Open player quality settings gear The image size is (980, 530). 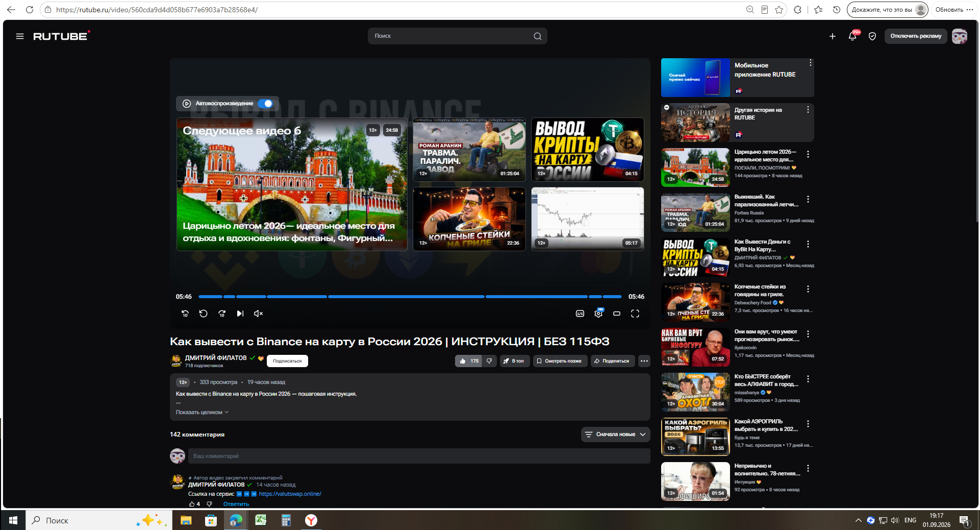(598, 314)
